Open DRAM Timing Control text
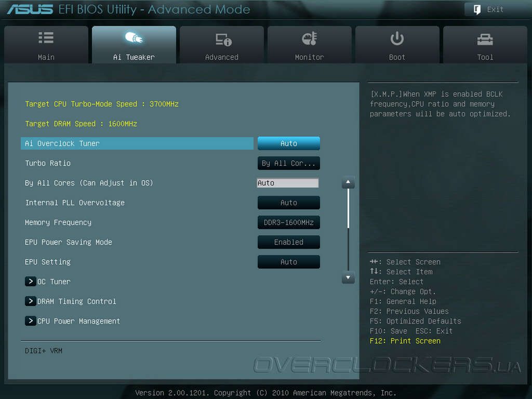 click(x=77, y=301)
